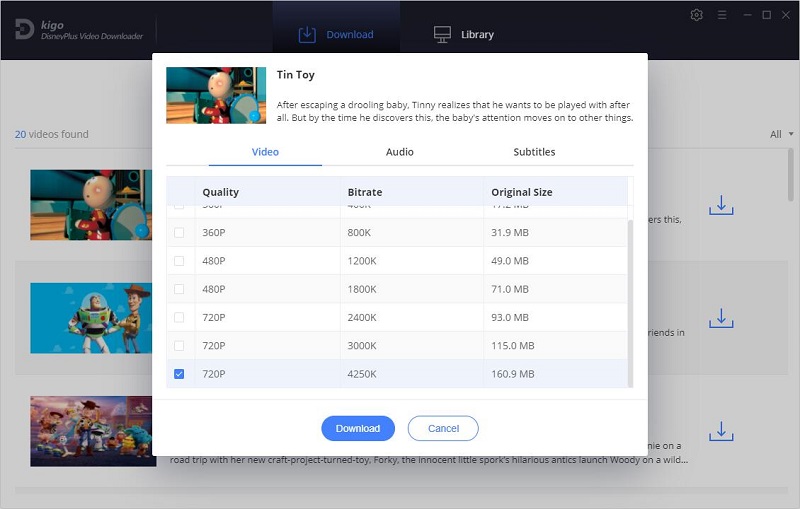
Task: Click the Cancel button
Action: coord(443,428)
